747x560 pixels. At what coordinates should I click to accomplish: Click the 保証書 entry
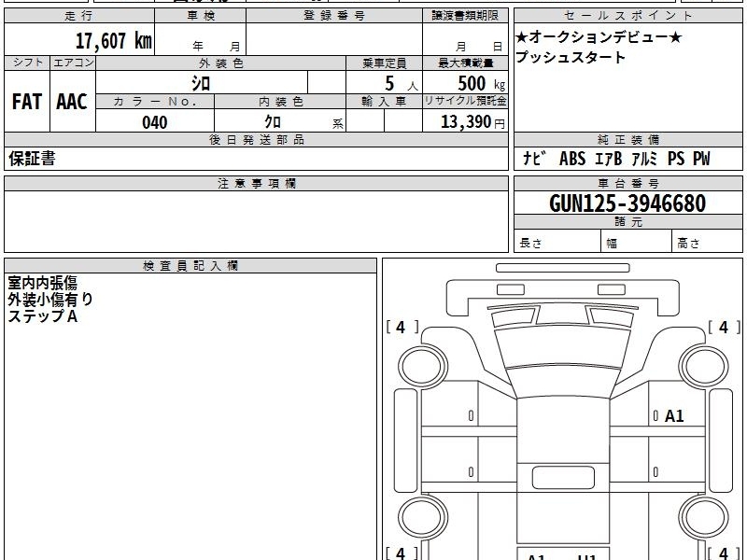[x=32, y=159]
